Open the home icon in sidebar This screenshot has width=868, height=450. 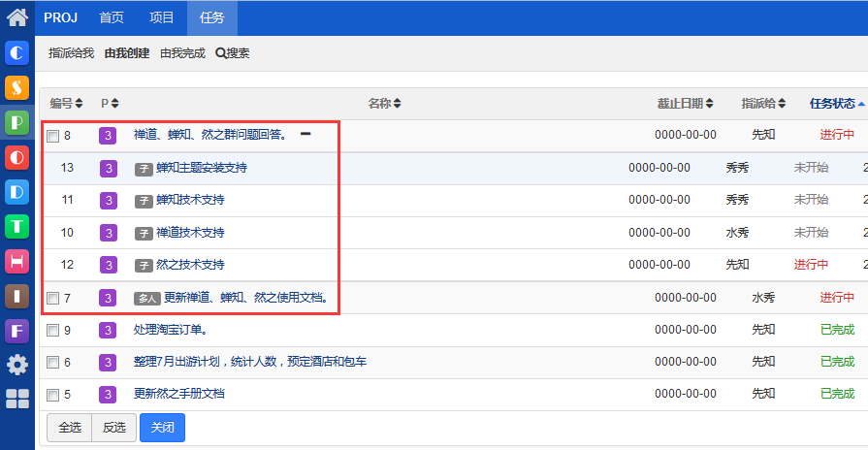[17, 17]
